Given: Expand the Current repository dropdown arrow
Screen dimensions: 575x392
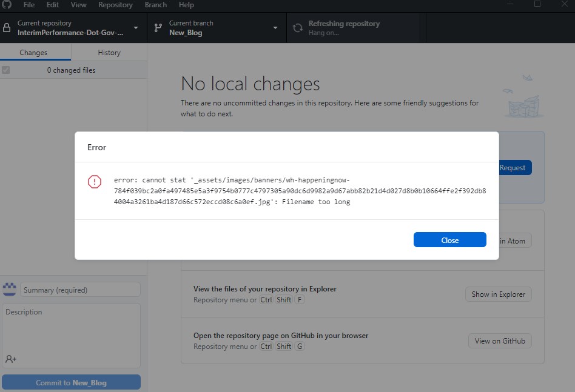Looking at the screenshot, I should click(x=136, y=28).
